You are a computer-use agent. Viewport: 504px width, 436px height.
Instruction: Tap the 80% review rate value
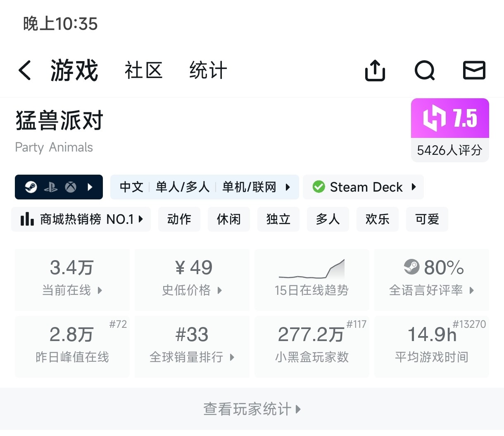tap(444, 267)
